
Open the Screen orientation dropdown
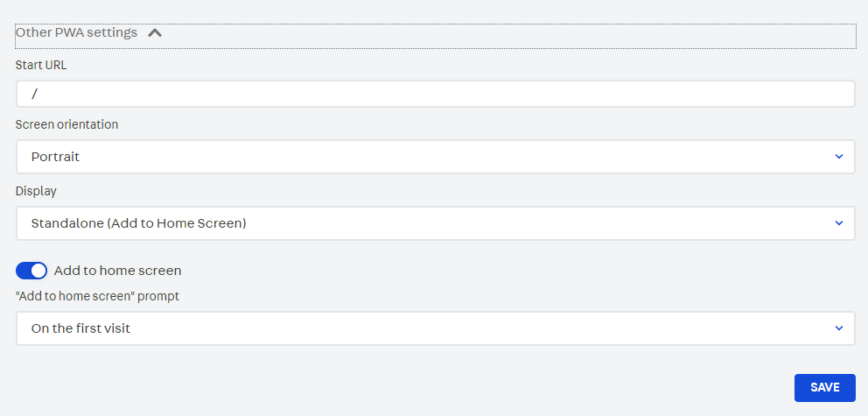pos(435,157)
